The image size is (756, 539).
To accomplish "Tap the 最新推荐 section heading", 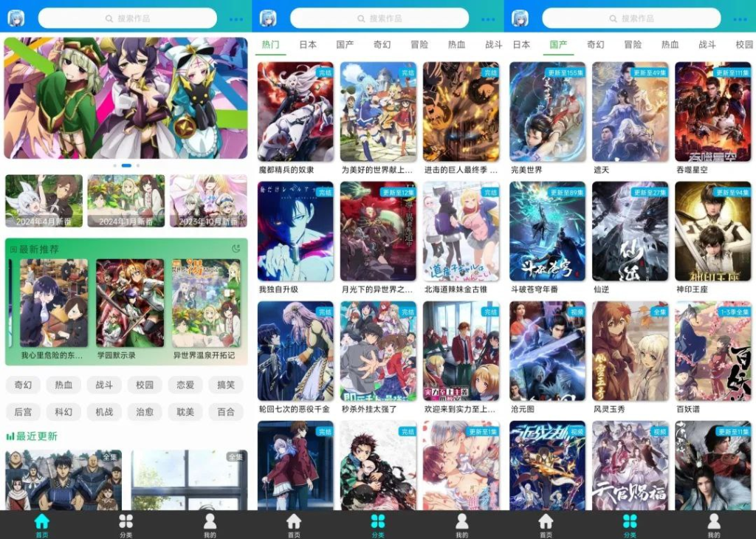I will pyautogui.click(x=38, y=250).
